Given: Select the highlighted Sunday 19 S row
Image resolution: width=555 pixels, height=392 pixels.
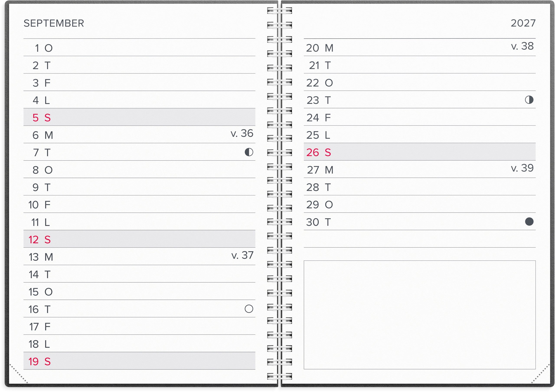Looking at the screenshot, I should [139, 361].
